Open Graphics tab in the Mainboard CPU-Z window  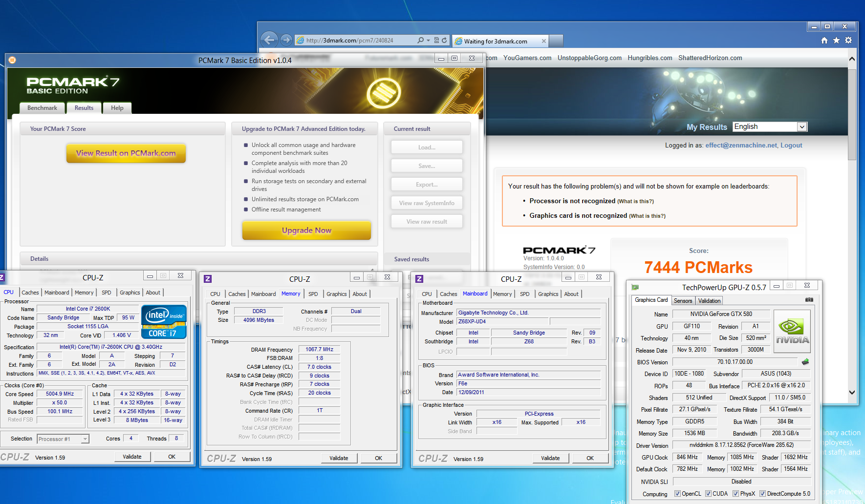point(548,294)
